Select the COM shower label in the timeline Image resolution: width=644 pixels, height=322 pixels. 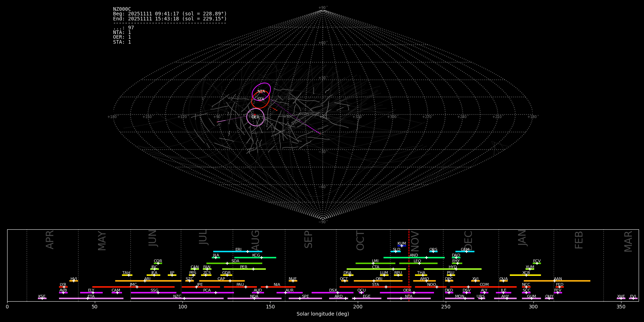484,285
